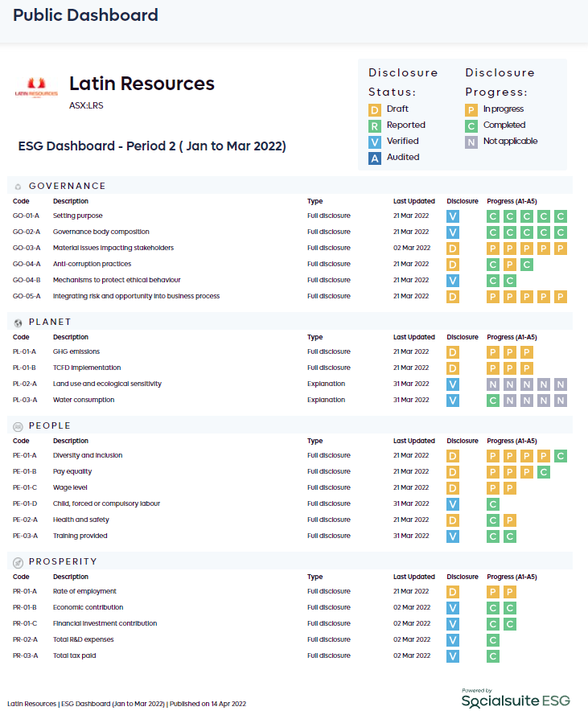
Task: Click the In progress legend badge
Action: click(471, 110)
